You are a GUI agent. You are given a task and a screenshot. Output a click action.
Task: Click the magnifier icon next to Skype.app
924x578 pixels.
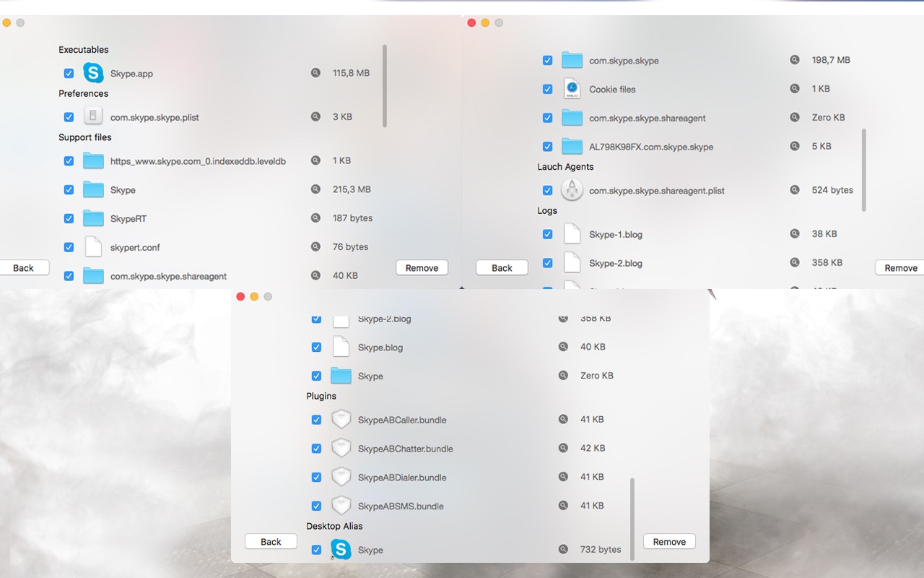315,73
